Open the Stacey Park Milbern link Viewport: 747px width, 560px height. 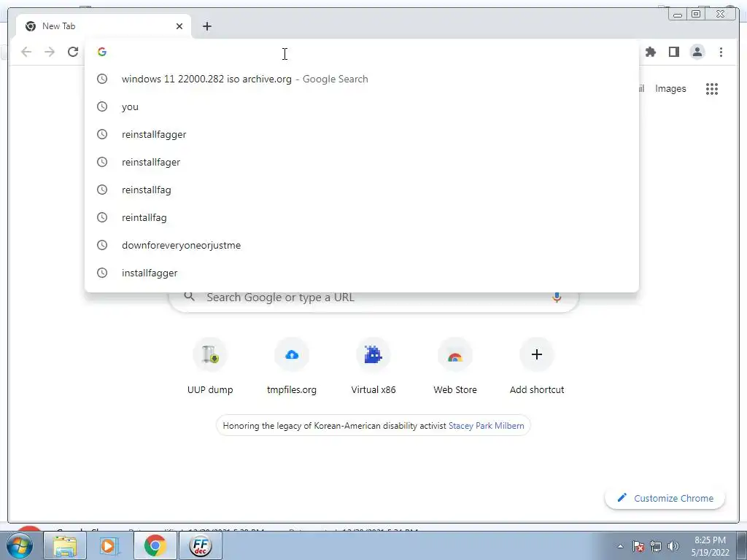click(x=486, y=426)
